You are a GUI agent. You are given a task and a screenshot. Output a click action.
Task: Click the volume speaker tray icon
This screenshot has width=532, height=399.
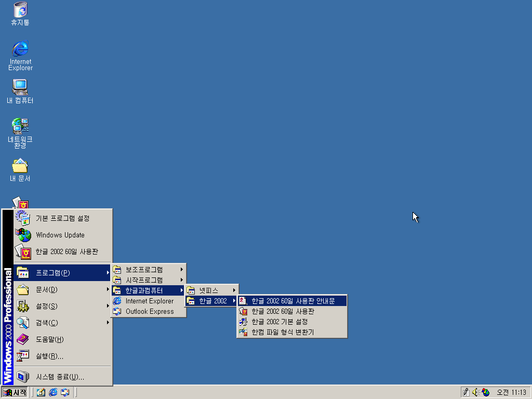click(476, 392)
